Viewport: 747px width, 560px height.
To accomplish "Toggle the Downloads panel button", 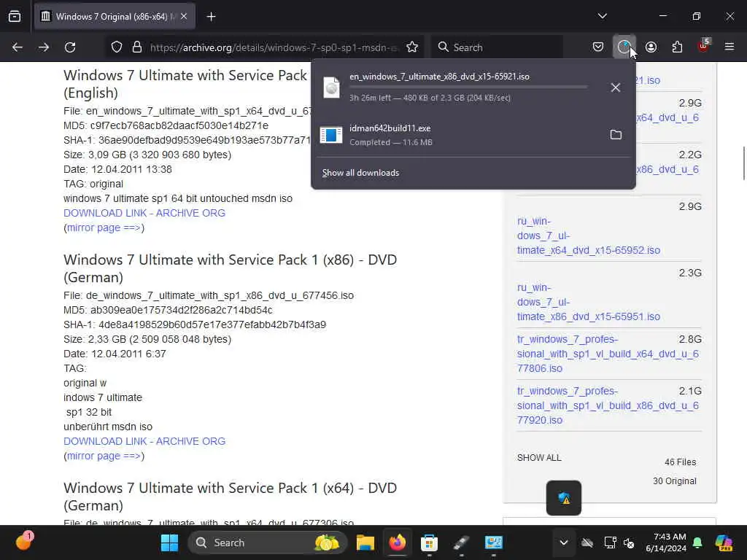I will tap(624, 47).
